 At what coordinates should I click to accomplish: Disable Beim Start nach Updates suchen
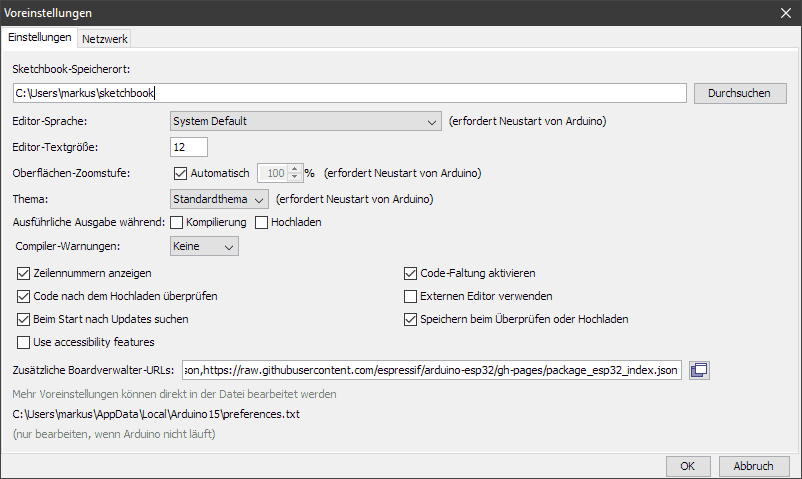pos(24,319)
